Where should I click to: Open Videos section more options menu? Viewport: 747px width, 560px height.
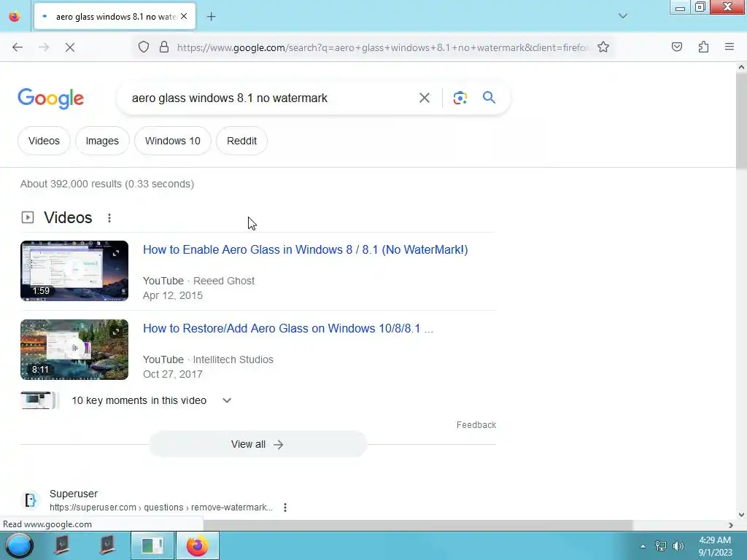click(109, 217)
